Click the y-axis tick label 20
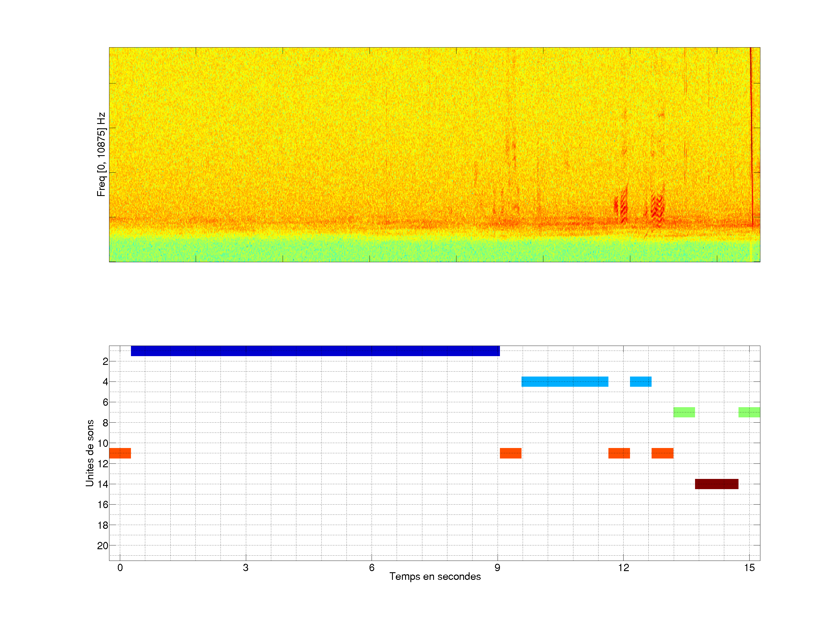 pos(103,546)
